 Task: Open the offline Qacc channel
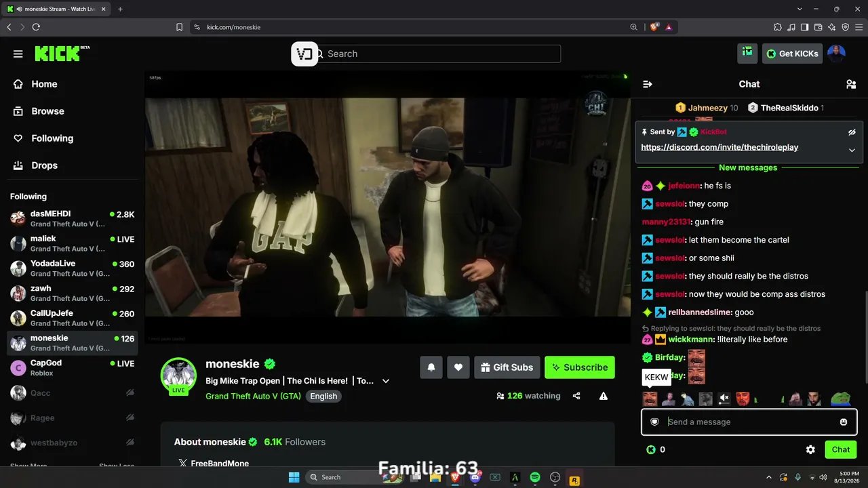tap(73, 393)
